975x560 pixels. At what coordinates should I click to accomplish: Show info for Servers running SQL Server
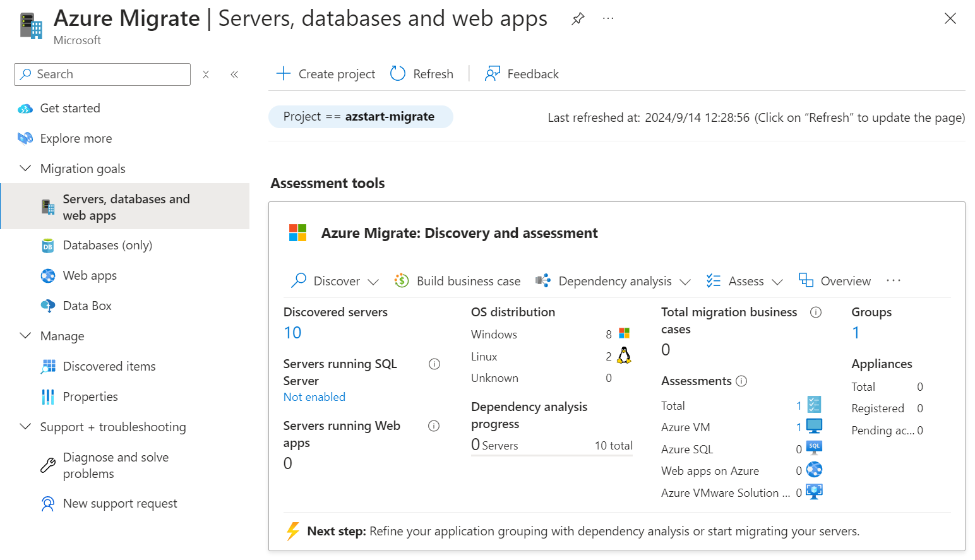point(434,364)
